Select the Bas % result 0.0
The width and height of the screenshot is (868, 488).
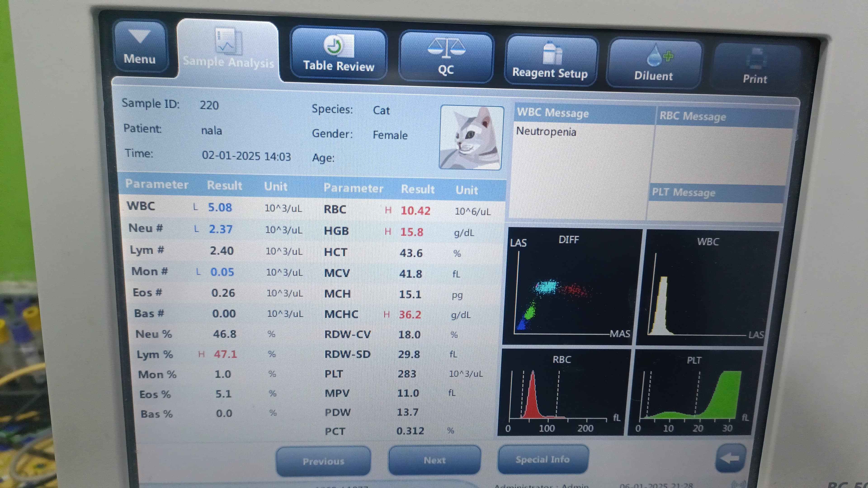click(x=224, y=413)
